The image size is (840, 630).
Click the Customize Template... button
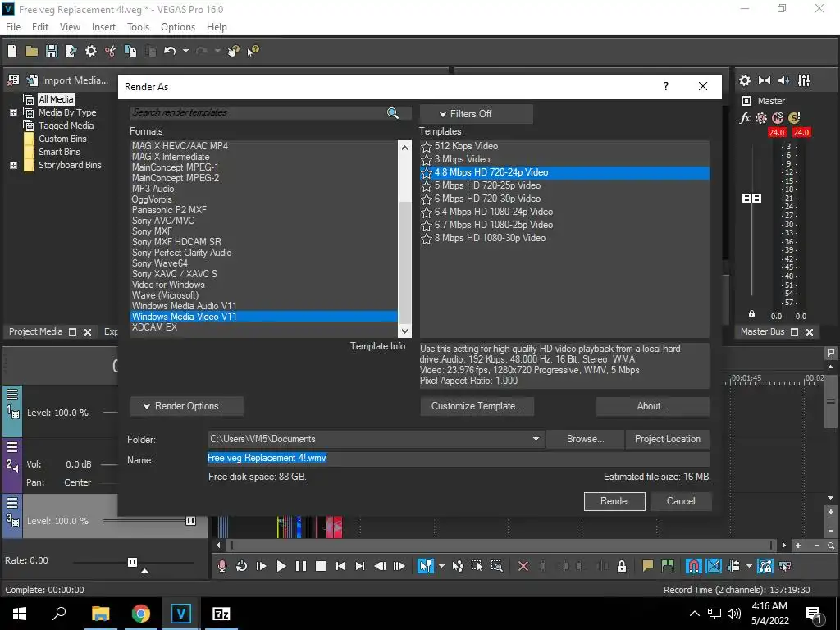pos(477,407)
